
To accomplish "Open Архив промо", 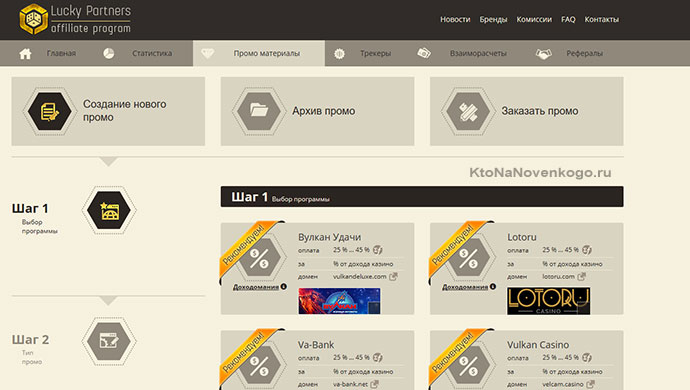I will [x=317, y=111].
